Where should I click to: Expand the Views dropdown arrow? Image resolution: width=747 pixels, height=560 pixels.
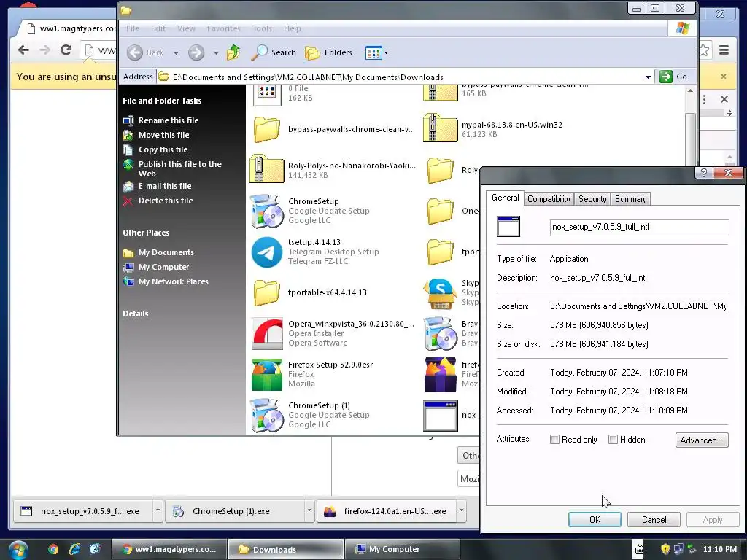[386, 52]
